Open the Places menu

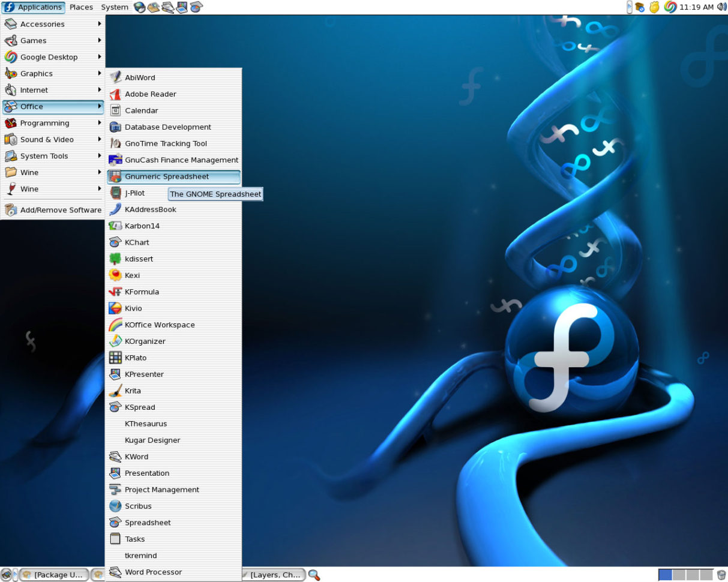81,7
